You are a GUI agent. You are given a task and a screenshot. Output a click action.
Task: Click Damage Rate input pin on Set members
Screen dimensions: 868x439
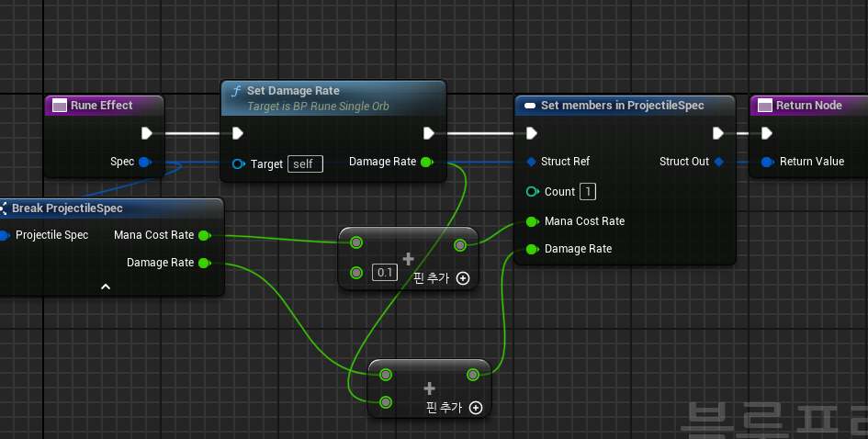point(532,249)
